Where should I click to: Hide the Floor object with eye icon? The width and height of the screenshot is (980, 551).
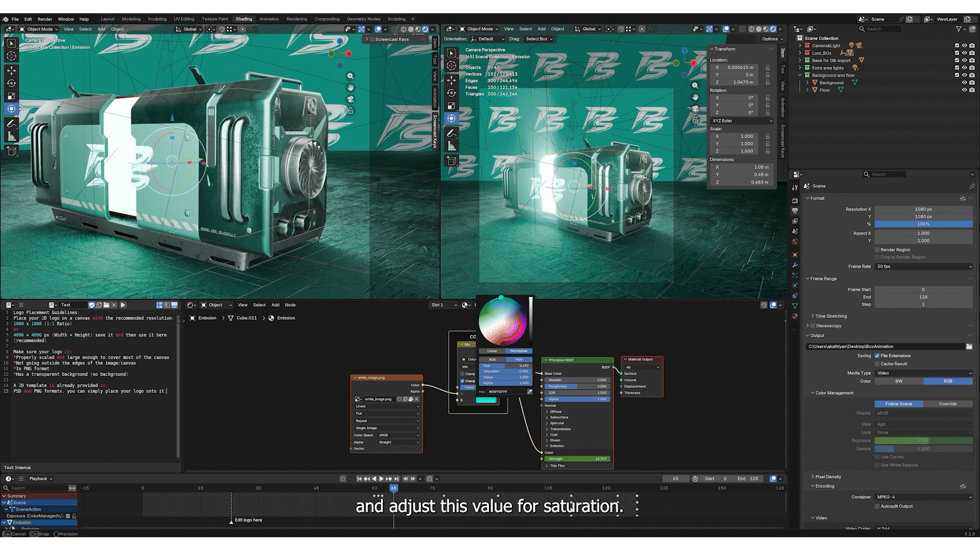point(964,90)
